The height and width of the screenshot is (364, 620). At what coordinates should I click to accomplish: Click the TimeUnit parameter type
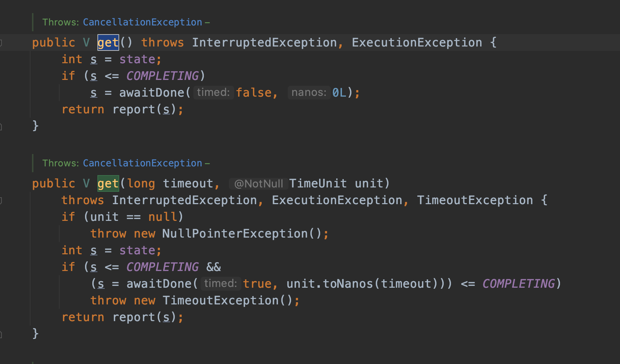(x=318, y=184)
